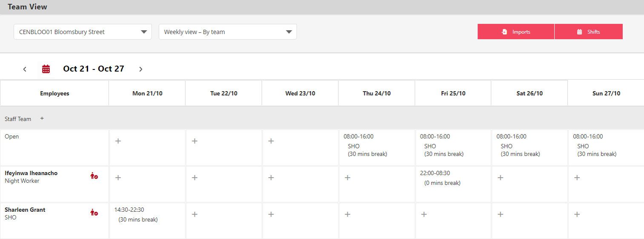Collapse the Staff Team group row

pos(18,119)
